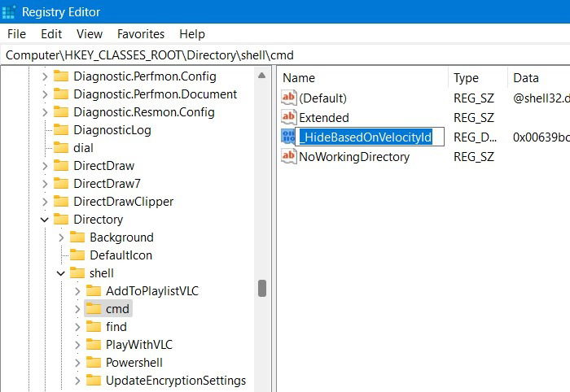Viewport: 570px width, 392px height.
Task: Select the shell folder icon
Action: coord(77,273)
